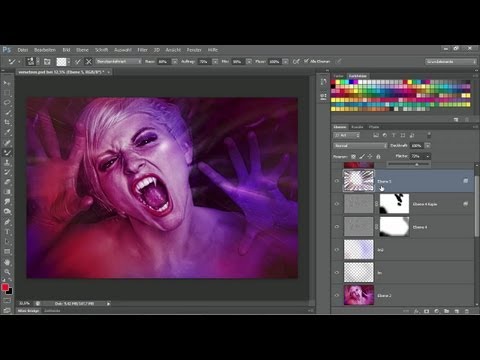The width and height of the screenshot is (480, 360).
Task: Select the Lasso tool
Action: pyautogui.click(x=7, y=103)
